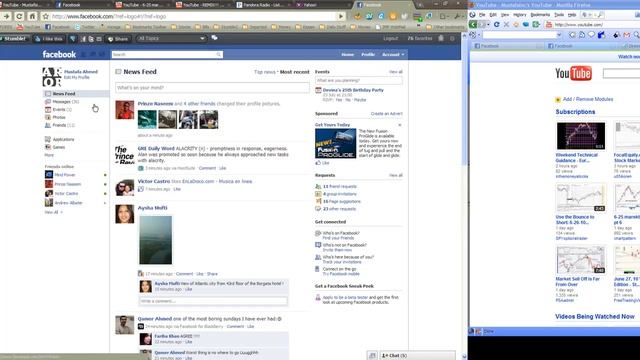Switch feed to Top news
Screen dimensions: 640x360
pyautogui.click(x=264, y=72)
